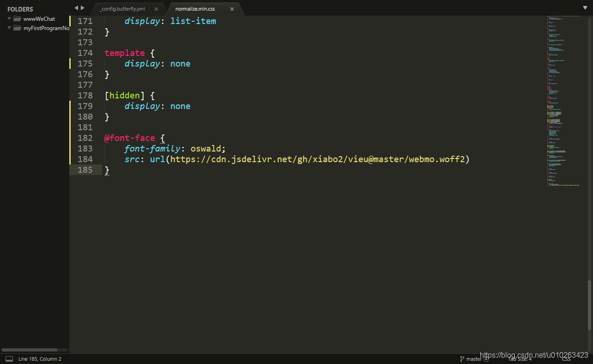
Task: Click 'display' property on line 179
Action: tap(142, 106)
